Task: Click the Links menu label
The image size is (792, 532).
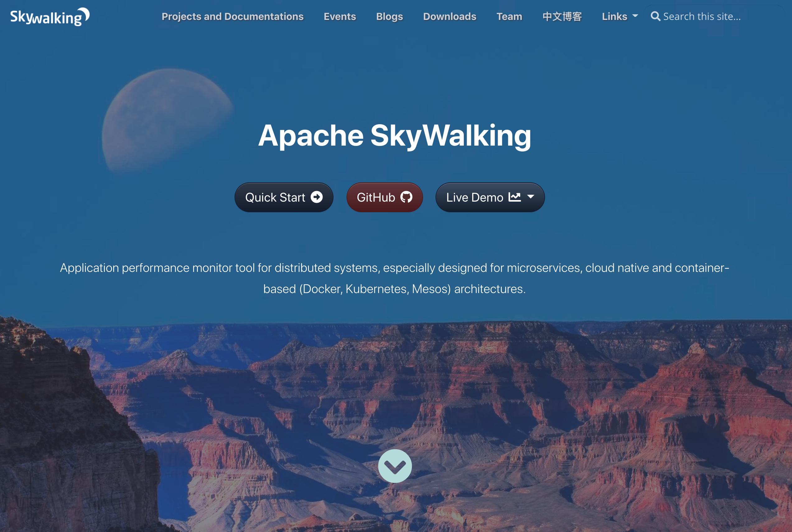Action: [614, 16]
